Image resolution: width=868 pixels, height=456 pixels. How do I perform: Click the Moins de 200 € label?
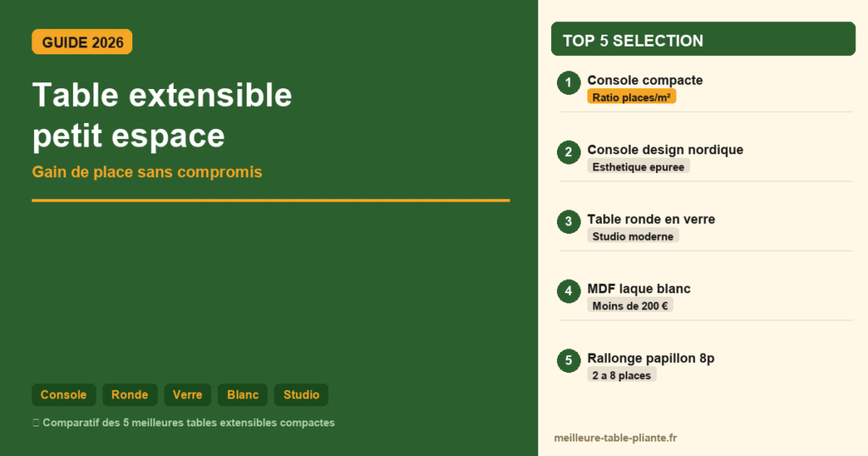pyautogui.click(x=630, y=305)
